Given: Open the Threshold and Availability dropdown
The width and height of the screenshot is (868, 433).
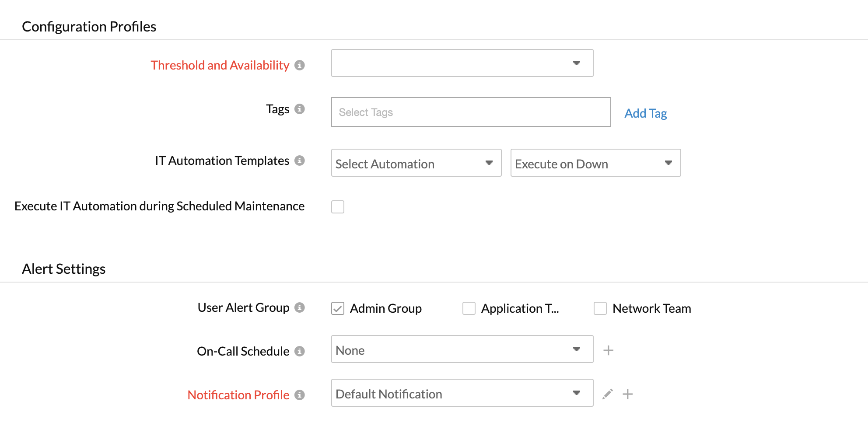Looking at the screenshot, I should (462, 63).
